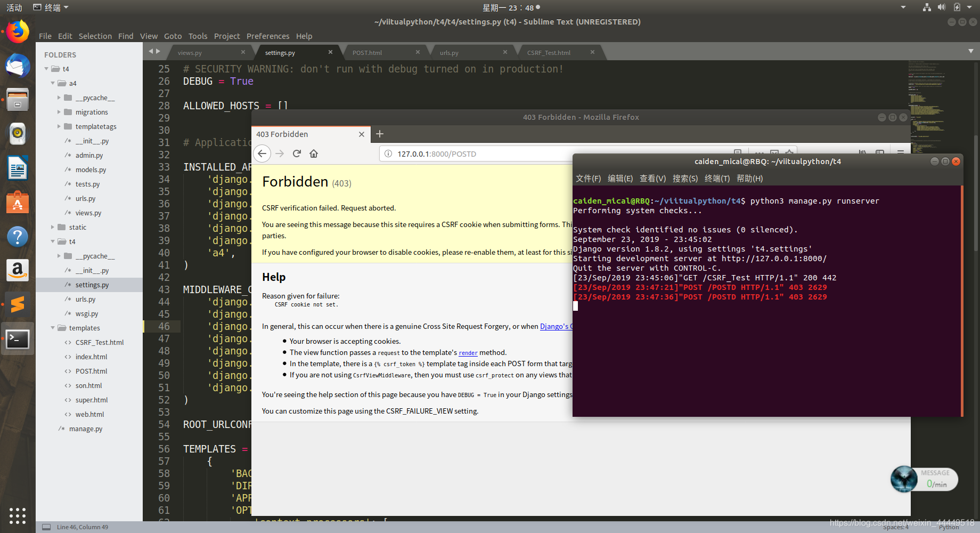Reload the 403 Forbidden page
Screen dimensions: 980x533
pyautogui.click(x=297, y=154)
